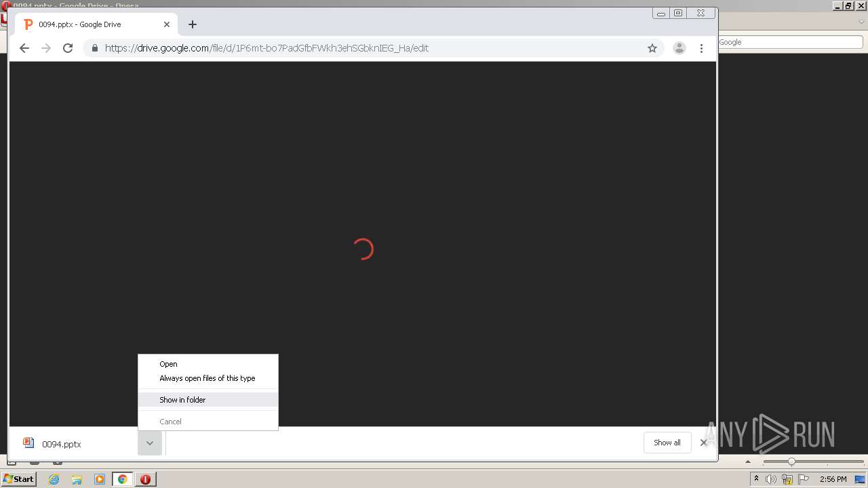Open Windows Explorer folder icon in taskbar
This screenshot has height=488, width=868.
(x=77, y=479)
